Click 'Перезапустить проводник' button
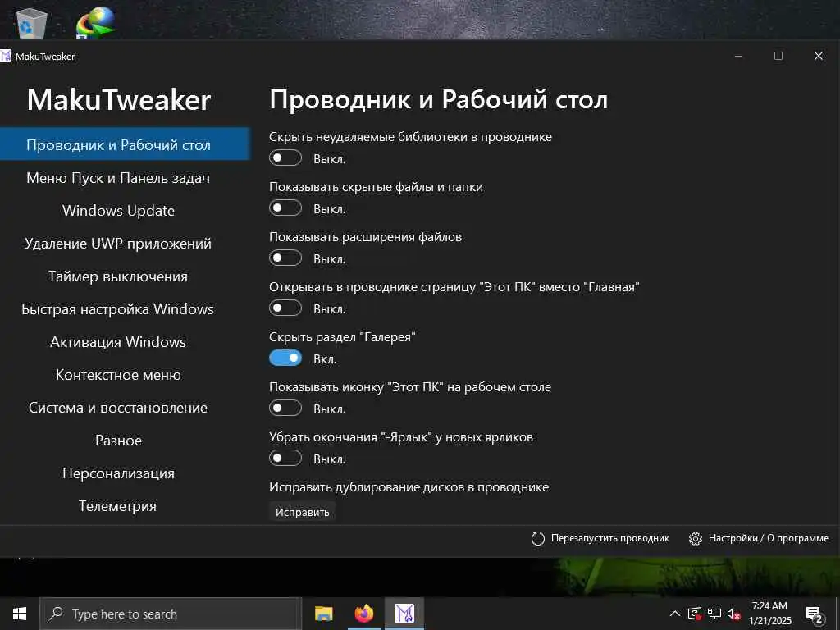Viewport: 840px width, 630px height. tap(600, 538)
